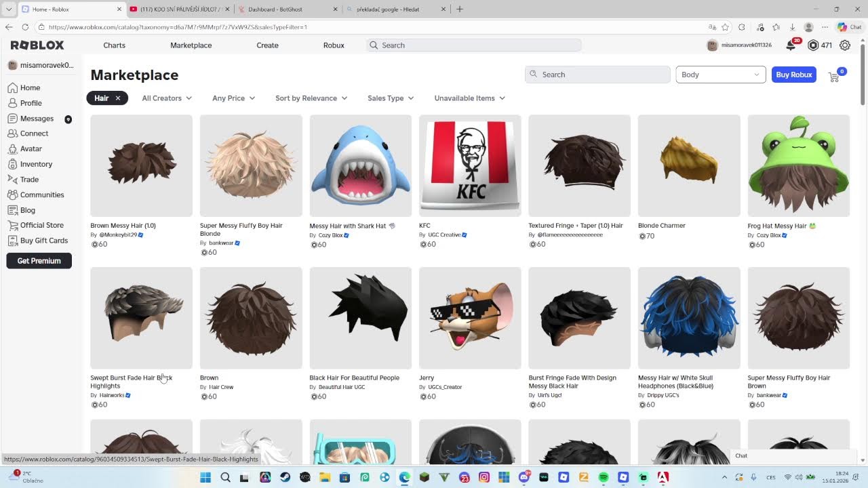Open Official Store in the sidebar

(35, 225)
